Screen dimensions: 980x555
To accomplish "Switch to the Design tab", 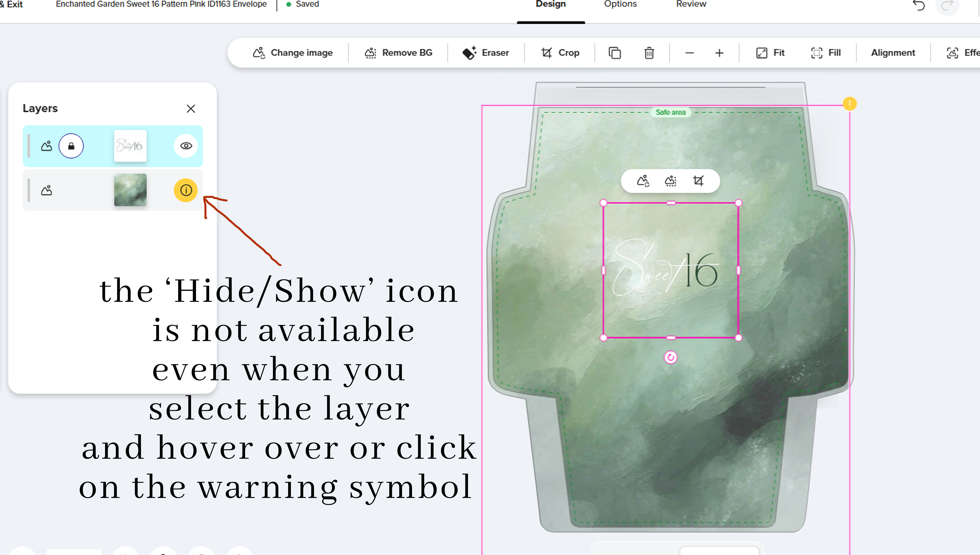I will click(550, 5).
